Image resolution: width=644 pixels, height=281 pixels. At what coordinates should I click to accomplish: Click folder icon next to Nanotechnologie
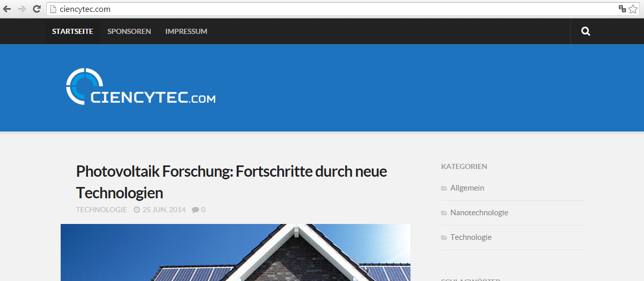[444, 213]
